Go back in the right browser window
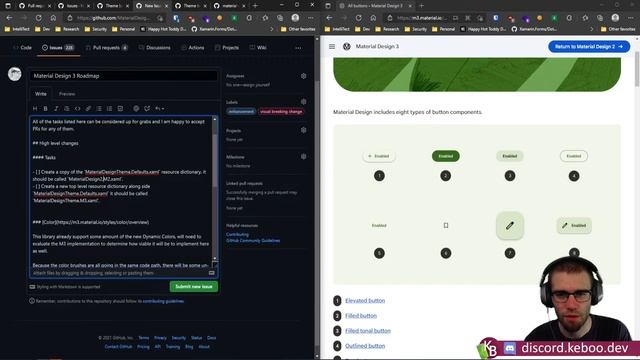The height and width of the screenshot is (360, 640). coord(329,18)
